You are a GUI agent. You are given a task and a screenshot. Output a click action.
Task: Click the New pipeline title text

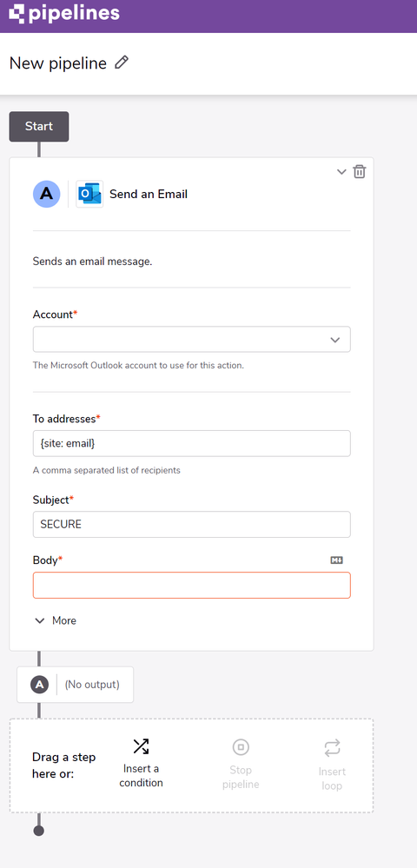[x=58, y=63]
